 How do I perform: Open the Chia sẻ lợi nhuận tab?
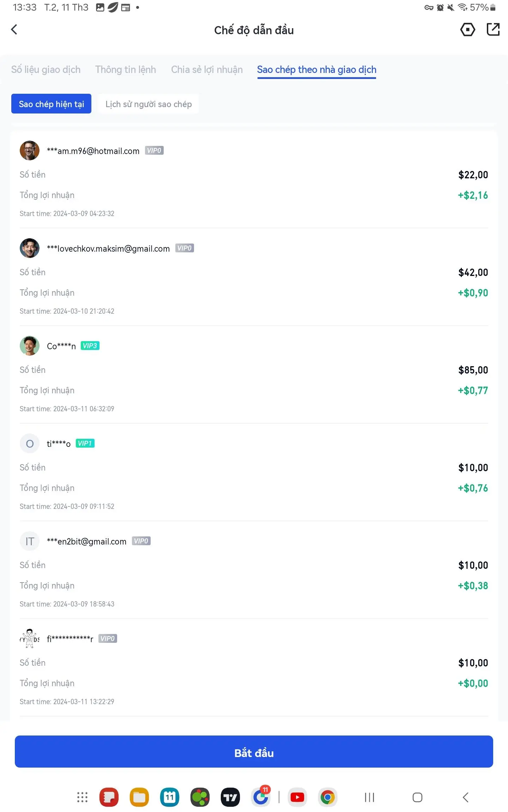tap(207, 70)
